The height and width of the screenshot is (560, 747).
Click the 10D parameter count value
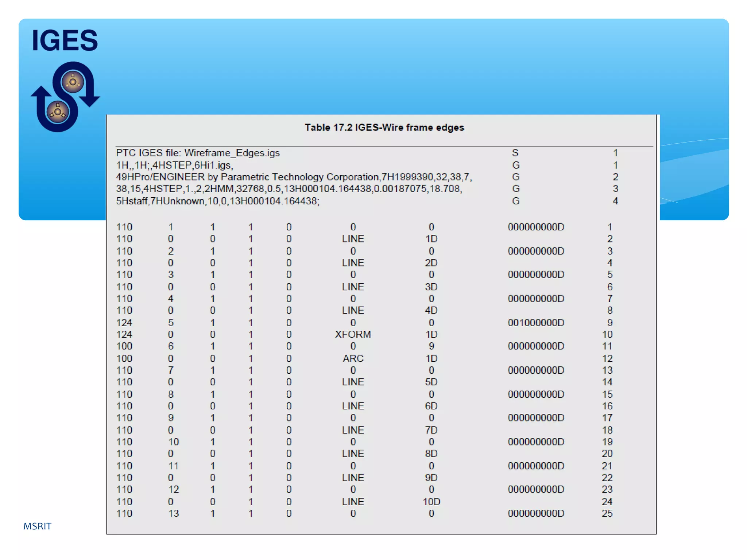431,502
